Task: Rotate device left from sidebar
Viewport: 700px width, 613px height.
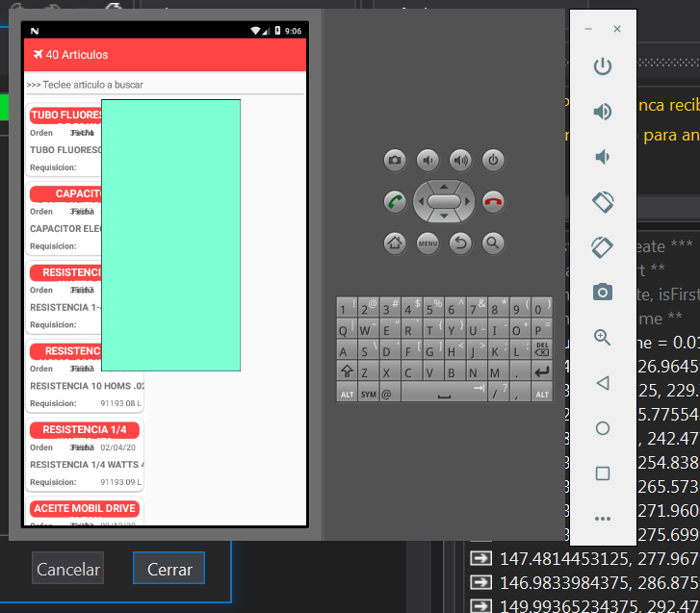Action: tap(602, 202)
